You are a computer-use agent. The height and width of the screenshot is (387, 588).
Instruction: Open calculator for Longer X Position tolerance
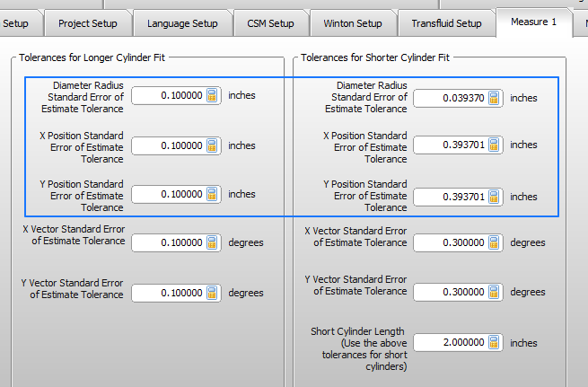point(212,145)
